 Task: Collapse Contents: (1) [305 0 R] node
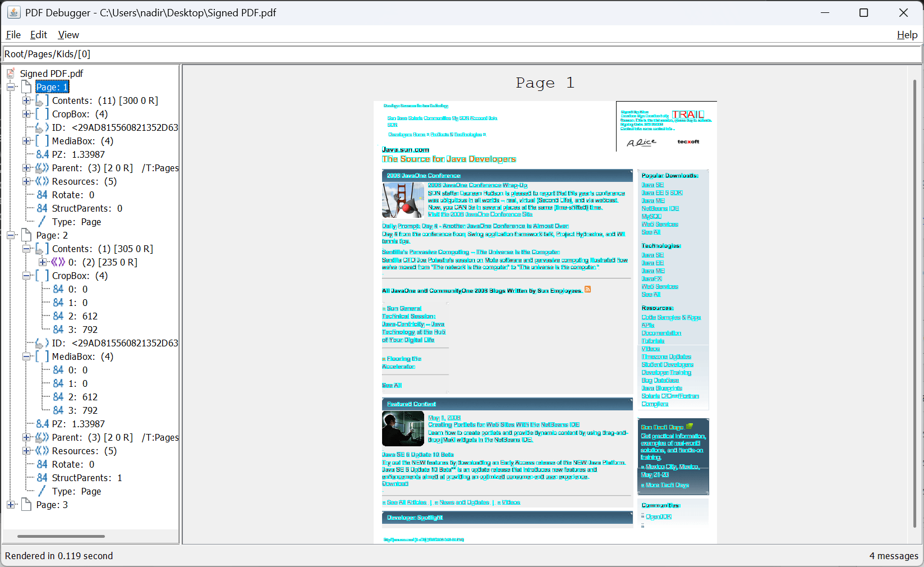click(26, 249)
